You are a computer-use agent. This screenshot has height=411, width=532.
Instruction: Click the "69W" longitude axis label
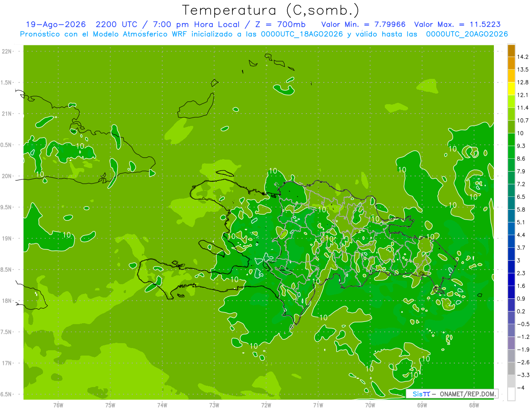tap(422, 405)
